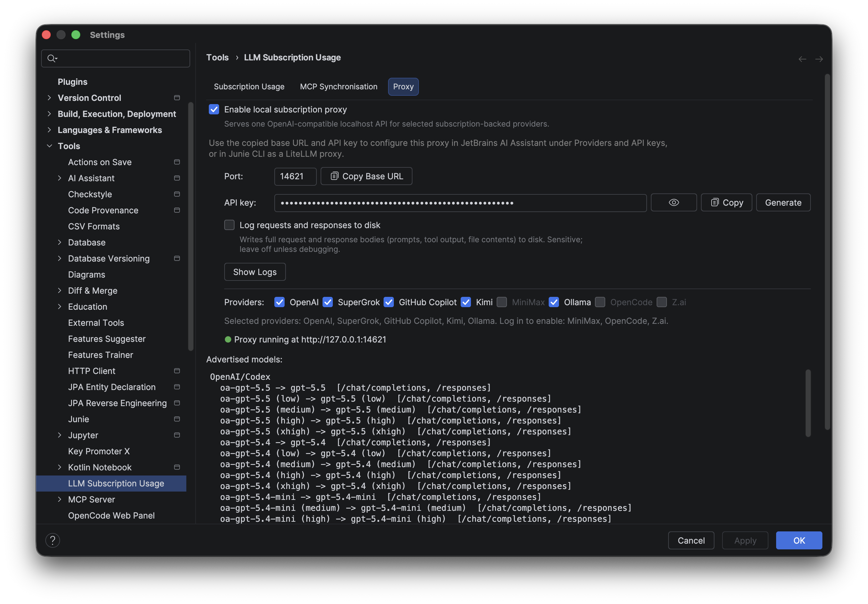Toggle the MiniMax provider checkbox
This screenshot has width=868, height=604.
(502, 302)
